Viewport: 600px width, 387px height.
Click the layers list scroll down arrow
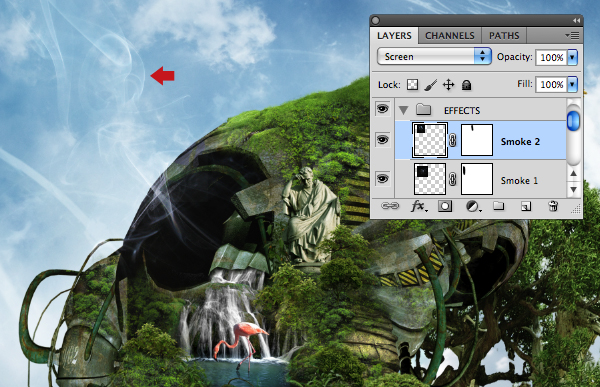574,189
